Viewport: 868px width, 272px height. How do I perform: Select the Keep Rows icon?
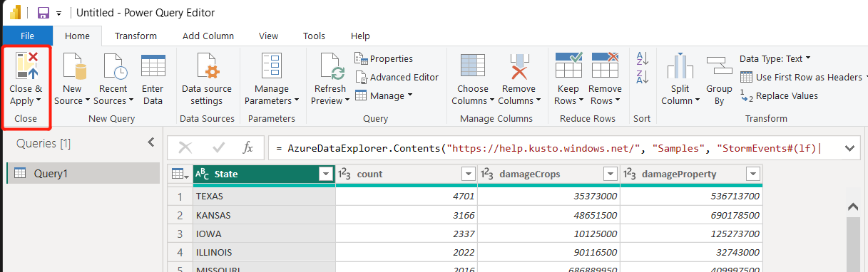tap(568, 66)
